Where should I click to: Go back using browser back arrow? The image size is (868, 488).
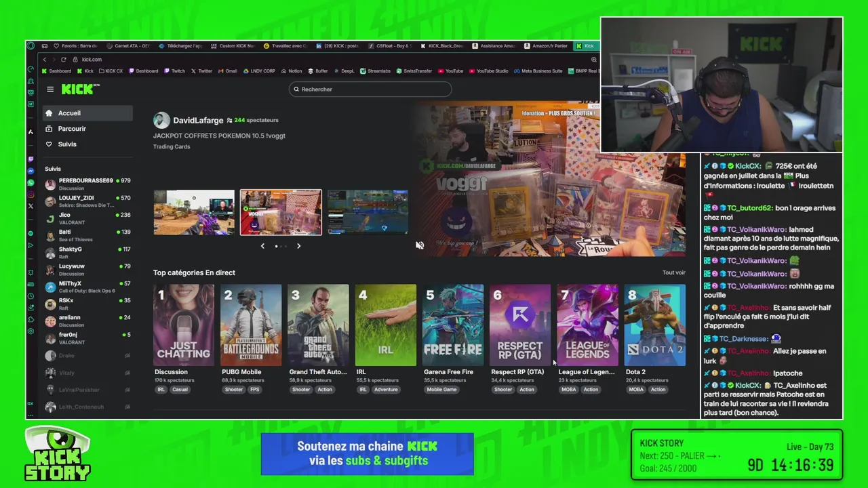pyautogui.click(x=45, y=60)
